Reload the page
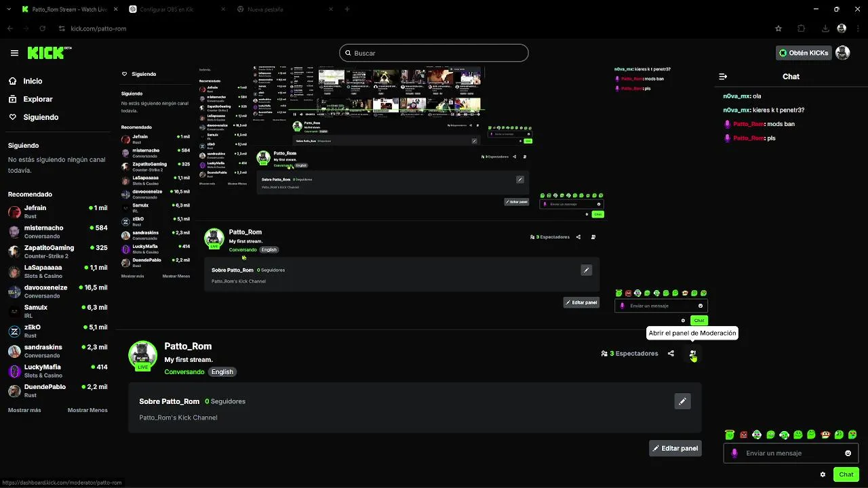Image resolution: width=868 pixels, height=488 pixels. [x=43, y=28]
